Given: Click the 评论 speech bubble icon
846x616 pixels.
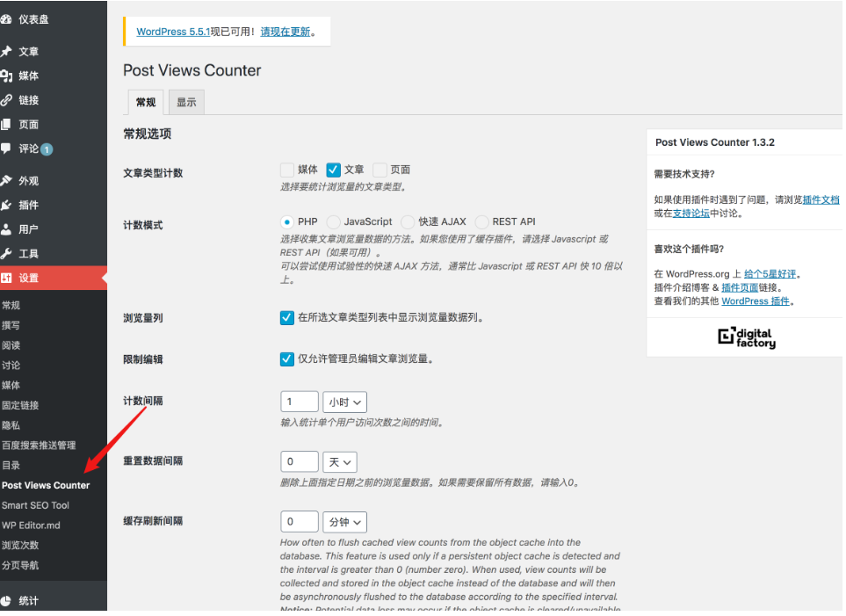Looking at the screenshot, I should (6, 148).
